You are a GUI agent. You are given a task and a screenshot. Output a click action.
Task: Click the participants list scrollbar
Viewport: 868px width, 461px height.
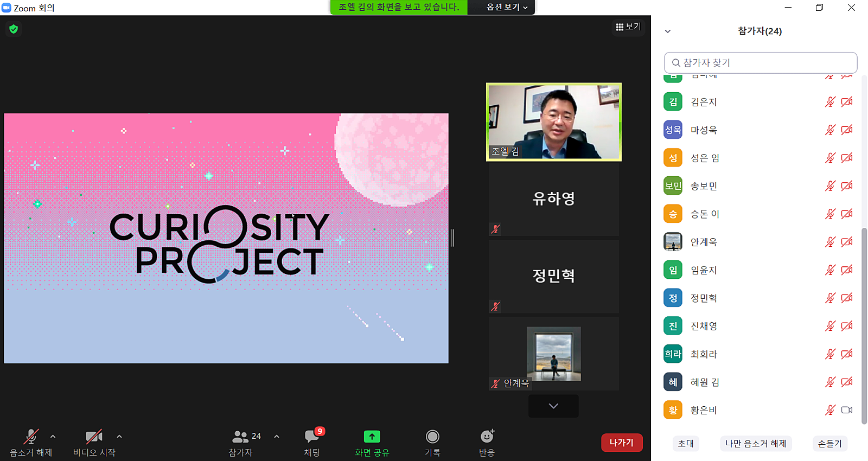coord(864,325)
